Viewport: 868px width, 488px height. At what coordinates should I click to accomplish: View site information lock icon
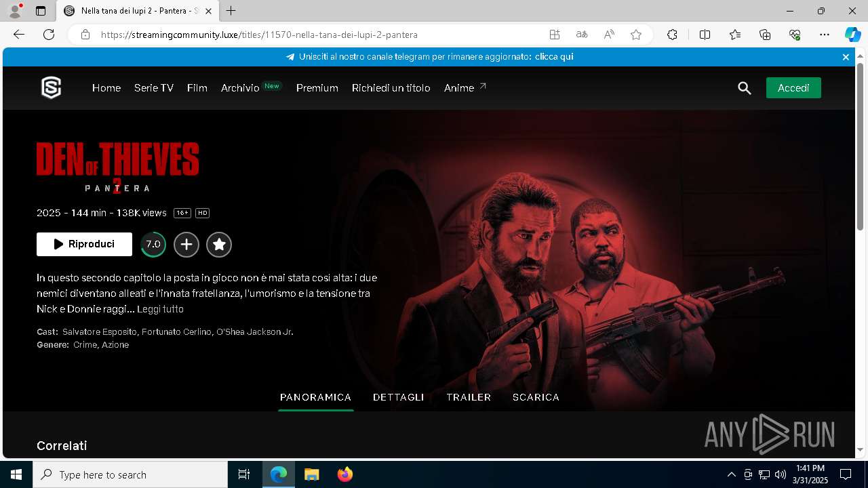pos(85,35)
